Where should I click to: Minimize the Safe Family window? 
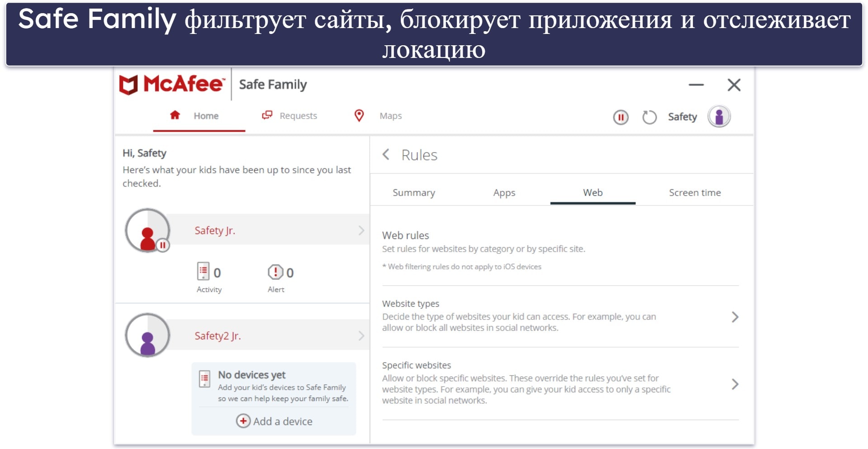pos(696,85)
